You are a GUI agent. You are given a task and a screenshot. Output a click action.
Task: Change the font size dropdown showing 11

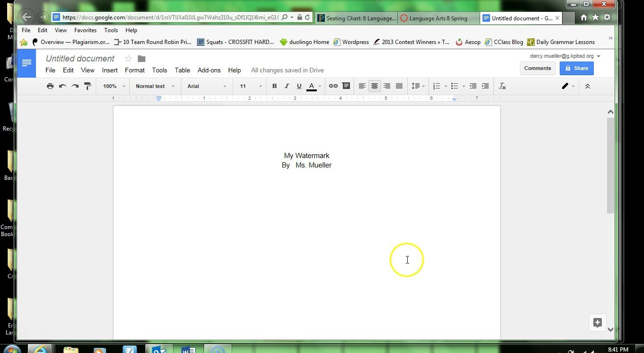(x=250, y=86)
